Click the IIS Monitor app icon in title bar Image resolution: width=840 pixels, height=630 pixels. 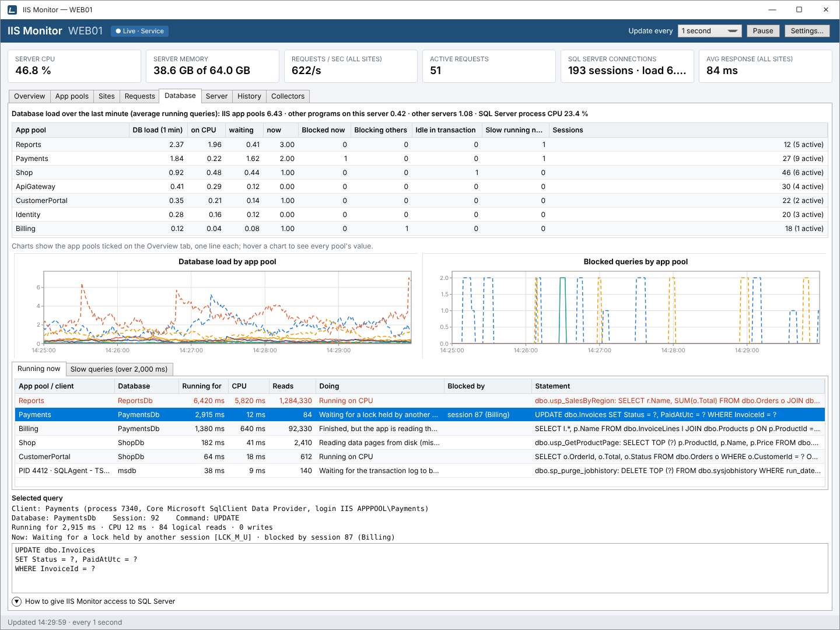click(12, 10)
